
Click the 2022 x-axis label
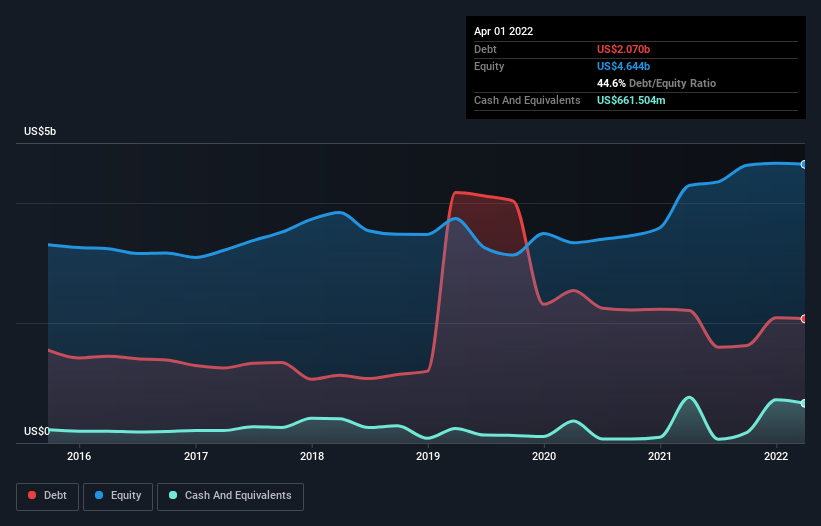click(776, 456)
